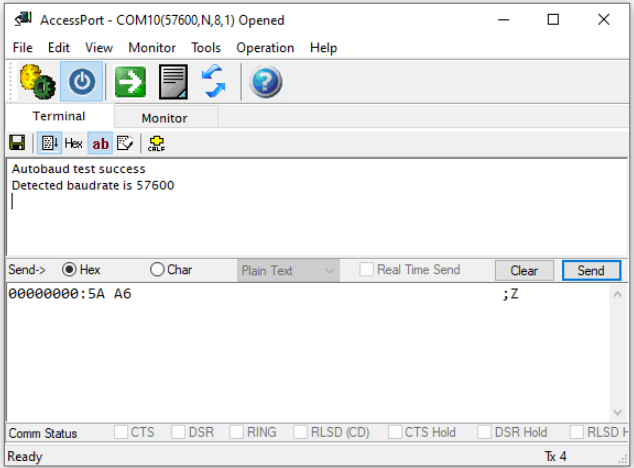Toggle the CTS status checkbox
The image size is (634, 468).
[121, 432]
